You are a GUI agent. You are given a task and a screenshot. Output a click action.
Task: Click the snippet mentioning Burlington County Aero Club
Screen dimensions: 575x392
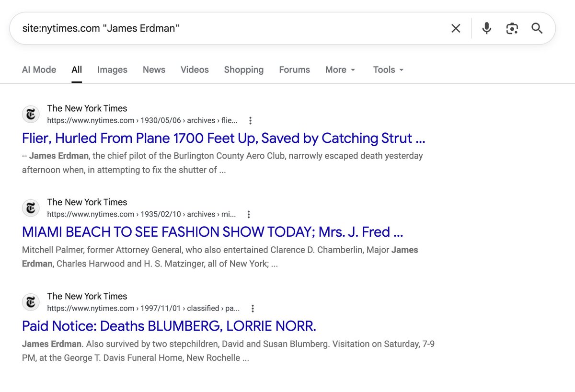click(x=222, y=162)
